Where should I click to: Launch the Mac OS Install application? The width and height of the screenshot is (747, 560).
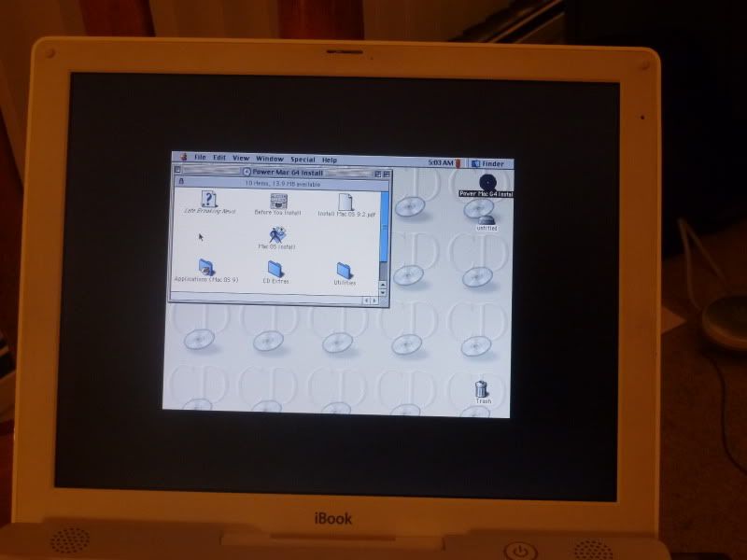276,235
